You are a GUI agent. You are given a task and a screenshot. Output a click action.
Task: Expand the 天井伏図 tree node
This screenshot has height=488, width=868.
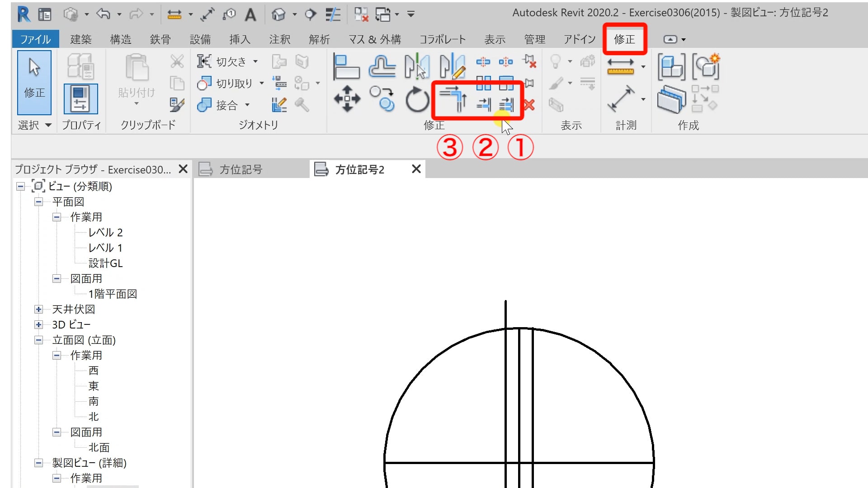(x=39, y=310)
